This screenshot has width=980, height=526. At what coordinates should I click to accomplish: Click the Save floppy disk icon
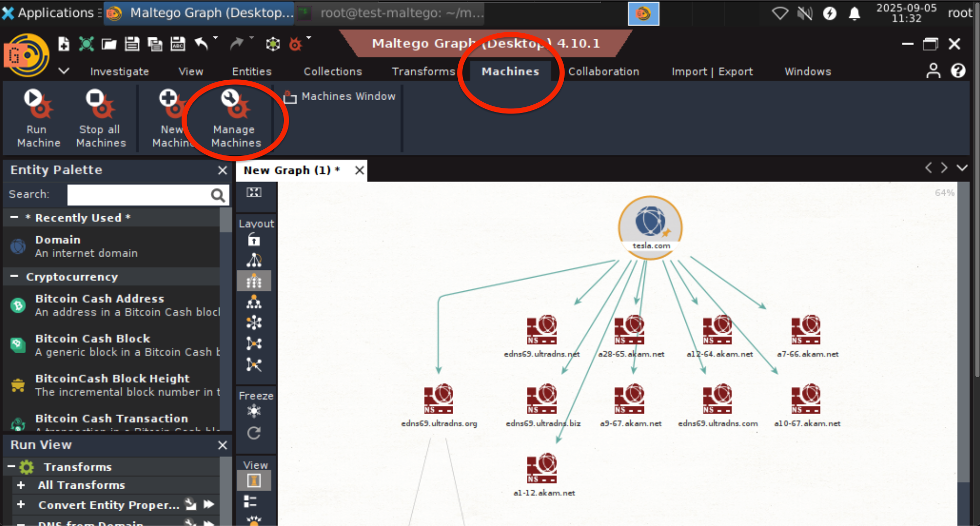click(x=132, y=44)
